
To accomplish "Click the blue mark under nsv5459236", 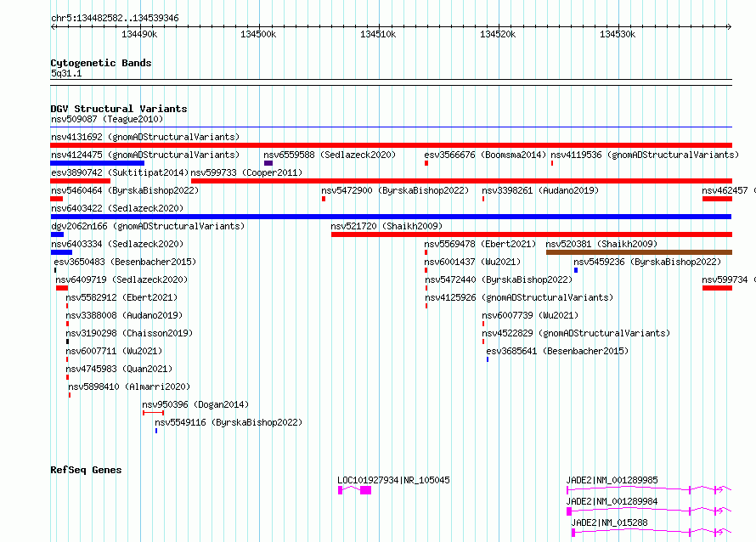I will click(576, 270).
